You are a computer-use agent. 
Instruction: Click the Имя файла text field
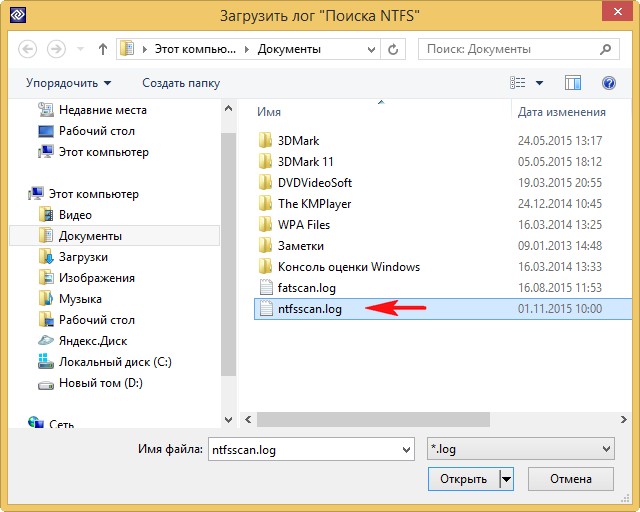[x=310, y=450]
